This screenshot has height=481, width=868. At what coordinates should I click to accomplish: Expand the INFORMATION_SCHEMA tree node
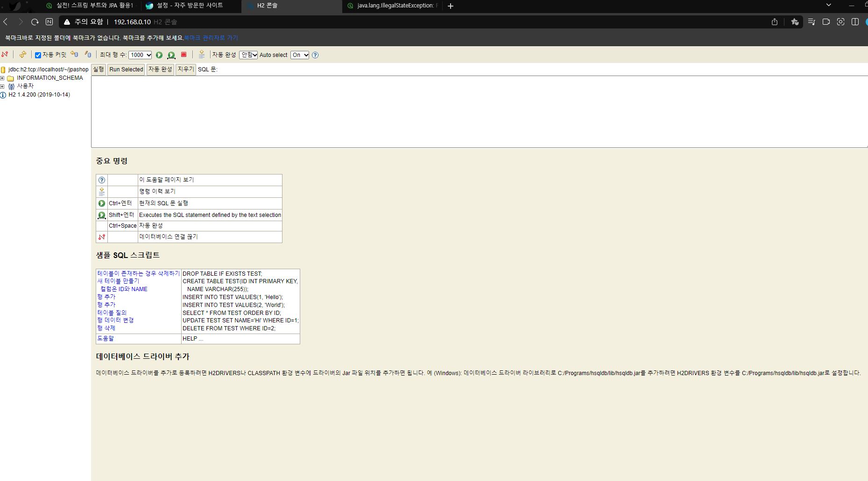pyautogui.click(x=2, y=78)
